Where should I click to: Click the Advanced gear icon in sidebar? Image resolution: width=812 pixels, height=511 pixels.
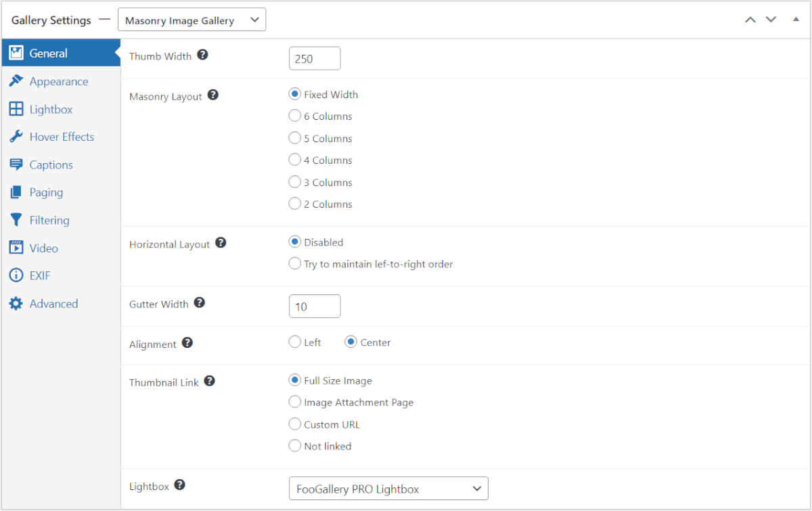16,304
